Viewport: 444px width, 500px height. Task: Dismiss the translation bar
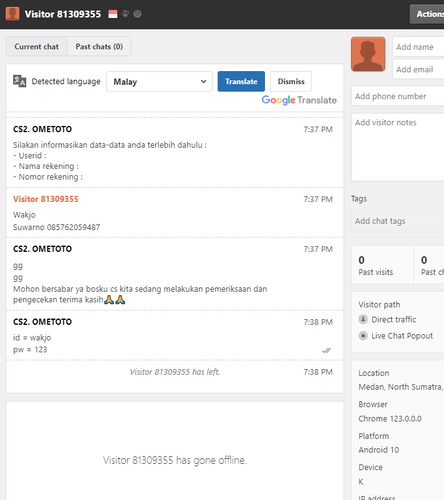tap(291, 81)
